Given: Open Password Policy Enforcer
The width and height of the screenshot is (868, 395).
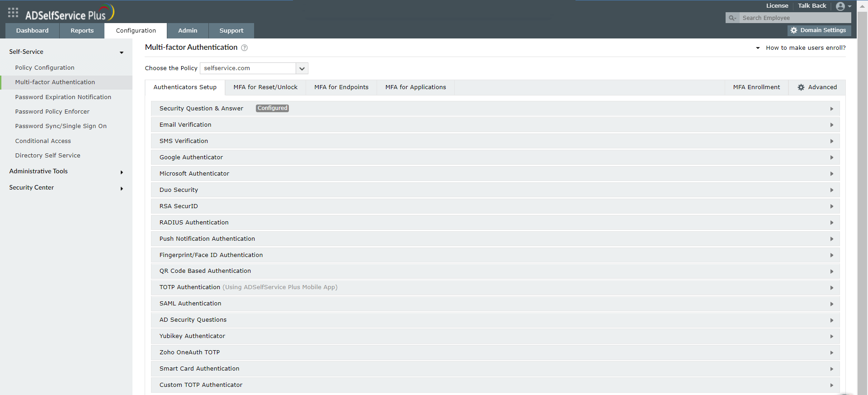Looking at the screenshot, I should point(52,112).
